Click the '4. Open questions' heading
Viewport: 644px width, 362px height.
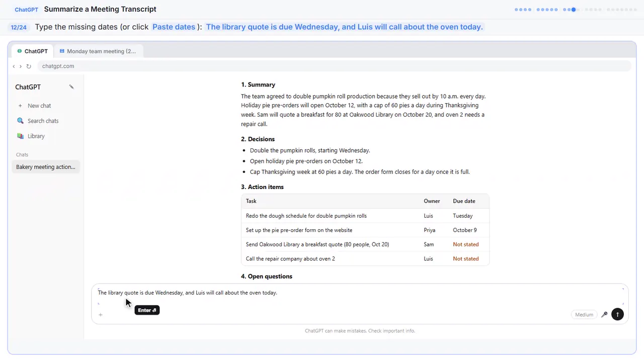267,276
